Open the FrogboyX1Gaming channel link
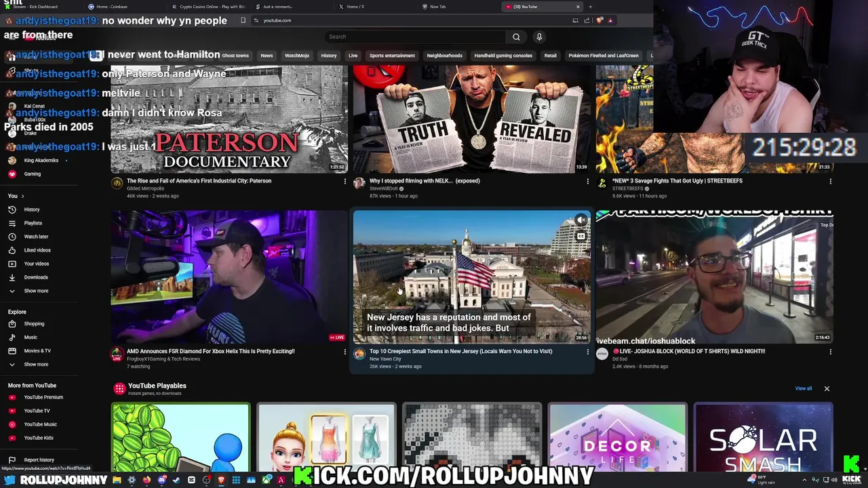The image size is (868, 488). click(163, 359)
